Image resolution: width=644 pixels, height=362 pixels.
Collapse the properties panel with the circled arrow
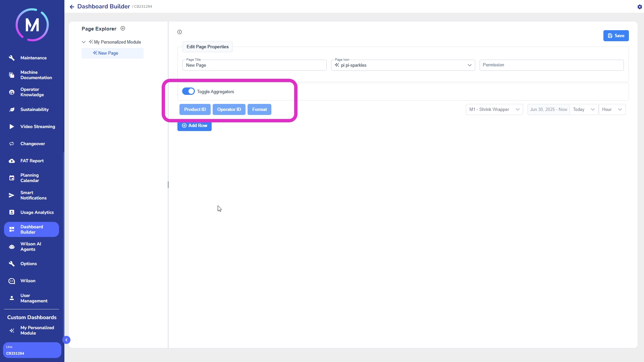(x=180, y=32)
